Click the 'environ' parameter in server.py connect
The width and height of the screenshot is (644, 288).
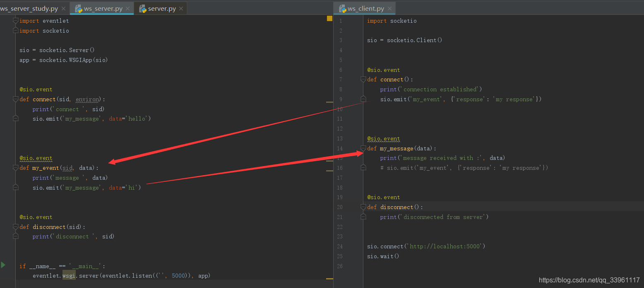point(87,99)
